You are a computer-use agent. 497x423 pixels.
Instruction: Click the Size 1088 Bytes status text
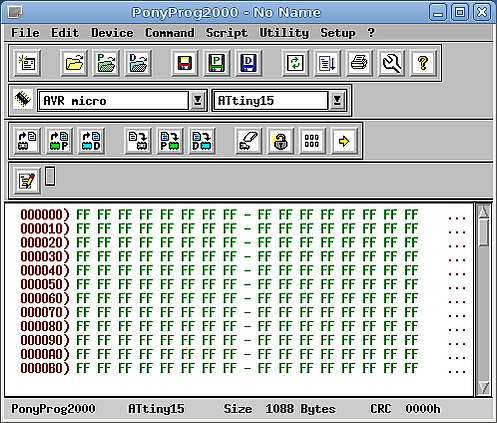pyautogui.click(x=280, y=409)
